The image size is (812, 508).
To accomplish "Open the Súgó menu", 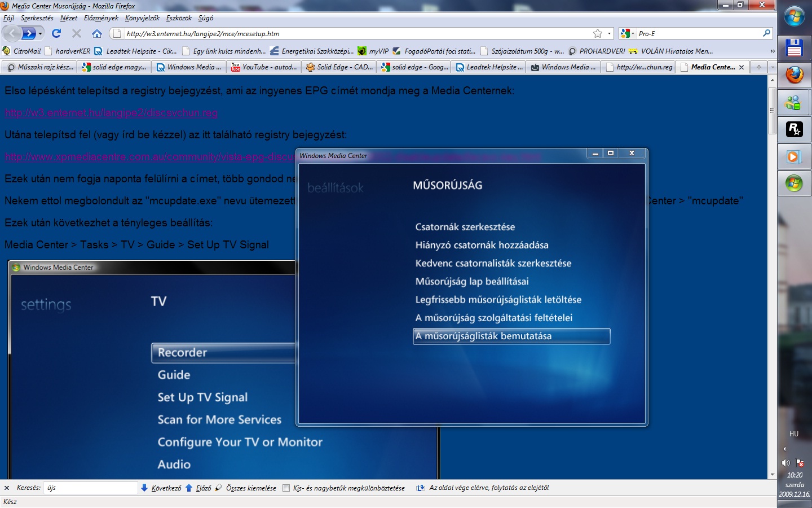I will pyautogui.click(x=206, y=18).
